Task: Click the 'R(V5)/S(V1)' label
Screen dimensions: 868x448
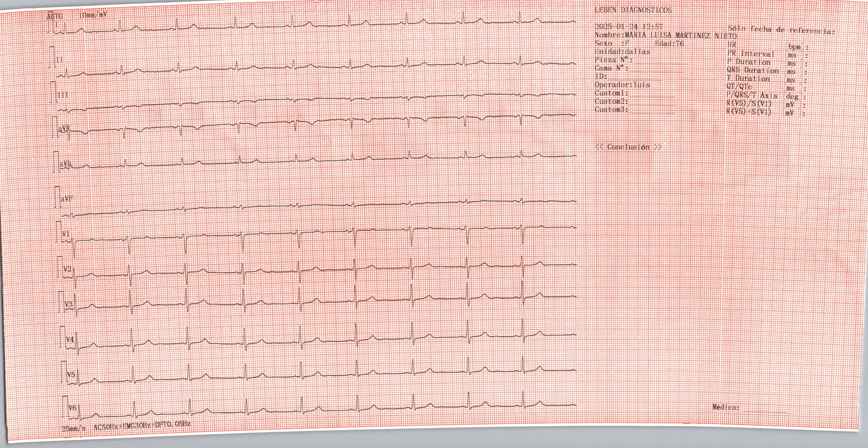Action: tap(749, 103)
